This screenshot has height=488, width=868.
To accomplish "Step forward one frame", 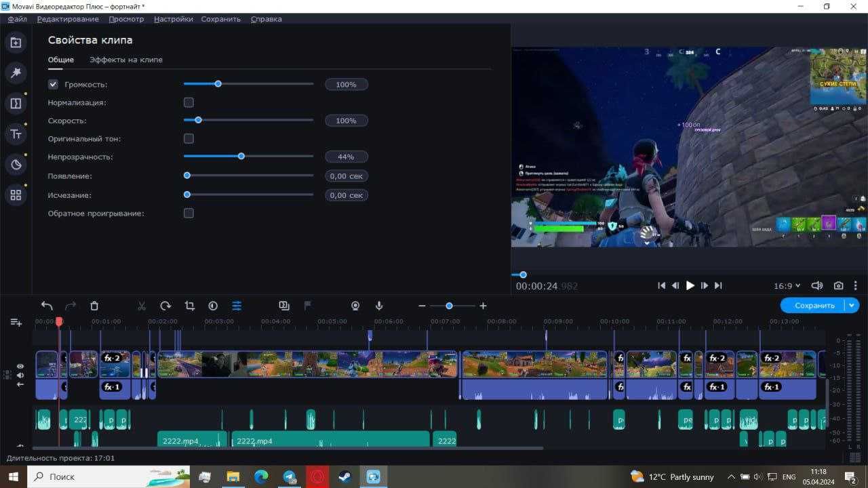I will [x=705, y=286].
